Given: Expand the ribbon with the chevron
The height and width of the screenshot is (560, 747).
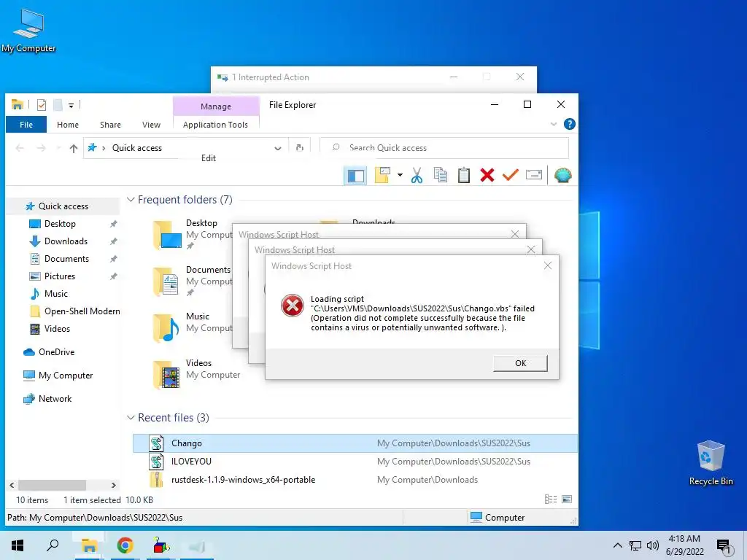Looking at the screenshot, I should (554, 124).
